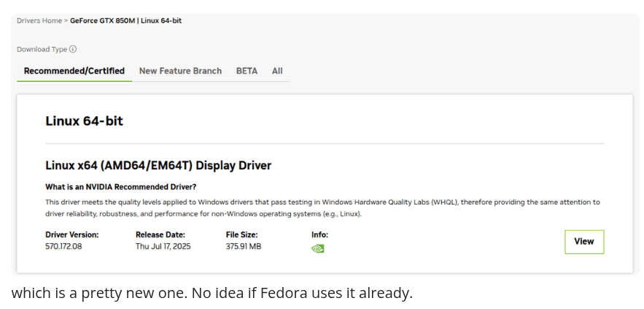Click the File Size label
The width and height of the screenshot is (644, 309).
click(x=242, y=234)
